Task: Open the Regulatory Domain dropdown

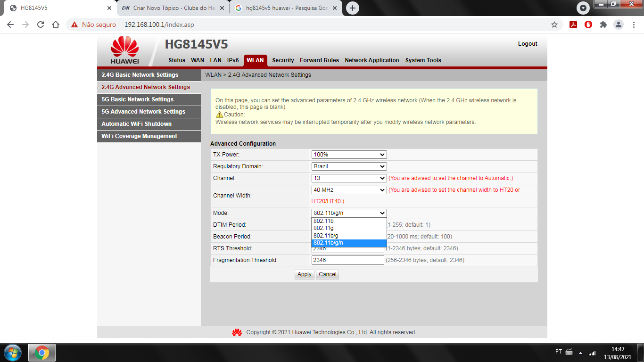Action: [349, 166]
